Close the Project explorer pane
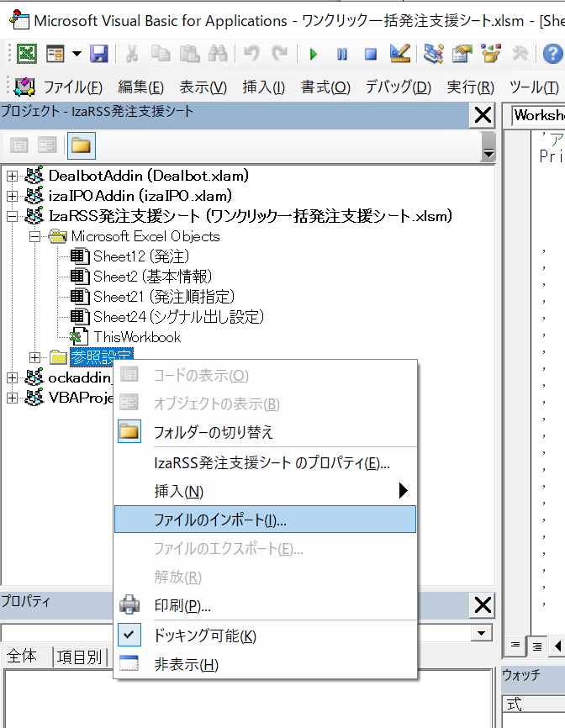 [x=483, y=115]
